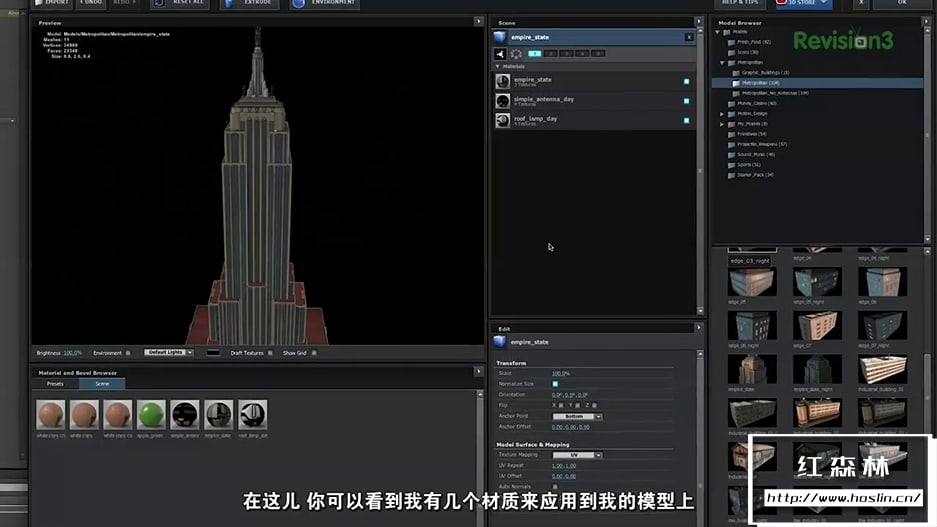Screen dimensions: 937x527
Task: Select the empire_state model thumbnail
Action: point(752,369)
